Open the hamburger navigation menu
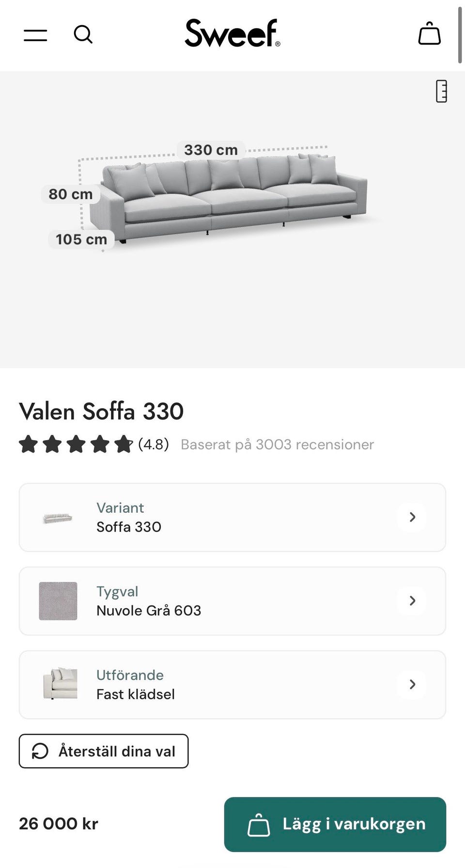 (x=35, y=35)
